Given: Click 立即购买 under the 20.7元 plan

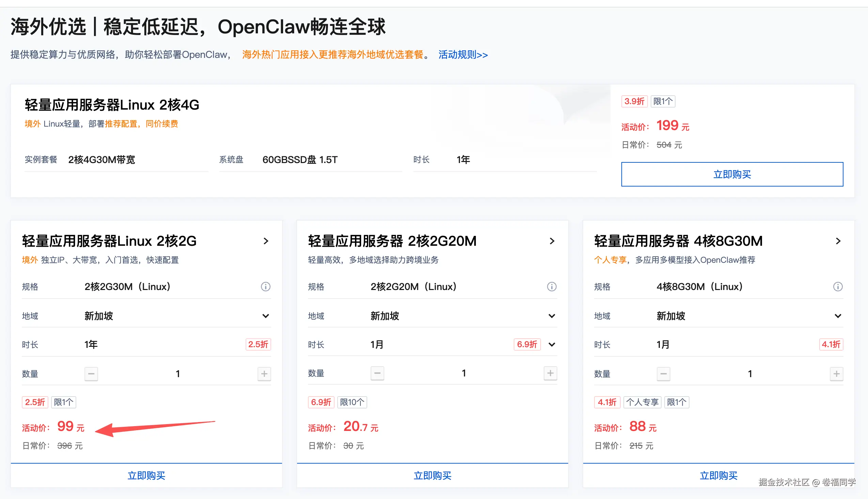Looking at the screenshot, I should click(x=432, y=476).
